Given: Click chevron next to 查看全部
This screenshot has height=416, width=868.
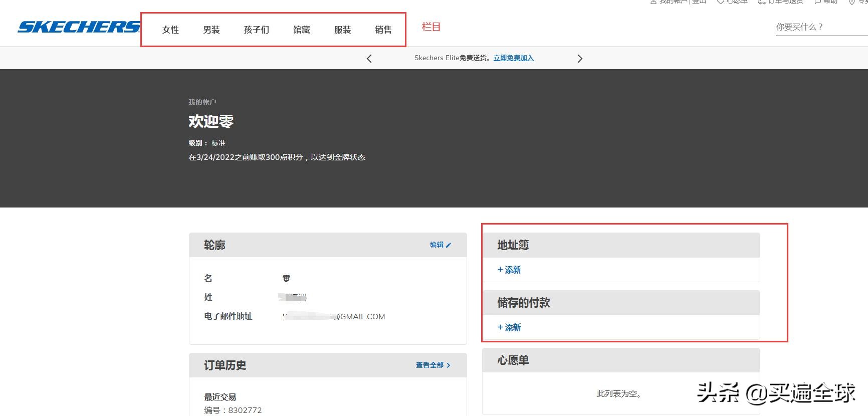Looking at the screenshot, I should tap(449, 365).
